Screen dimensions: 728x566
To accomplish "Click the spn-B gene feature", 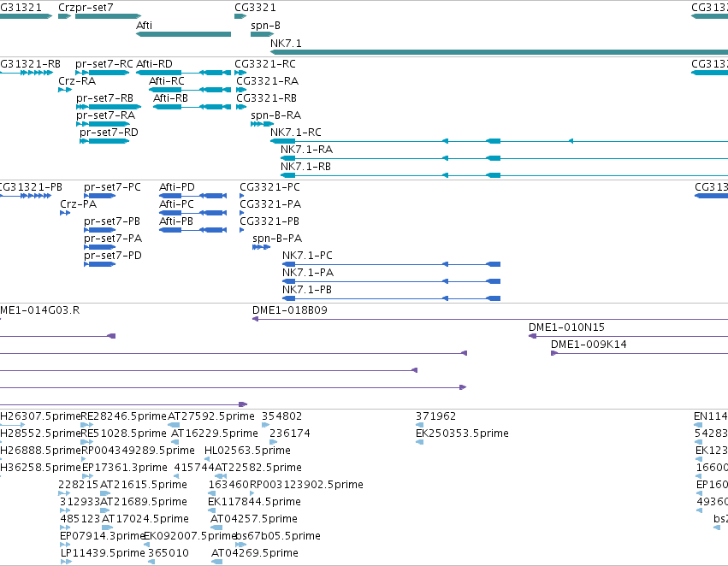I will [263, 34].
